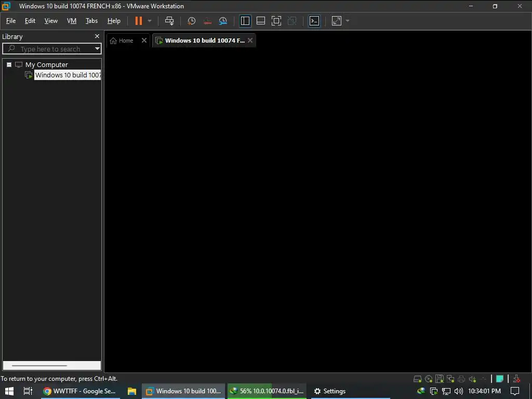The height and width of the screenshot is (399, 532).
Task: Select the Windows 10 build VM in library
Action: pos(68,75)
